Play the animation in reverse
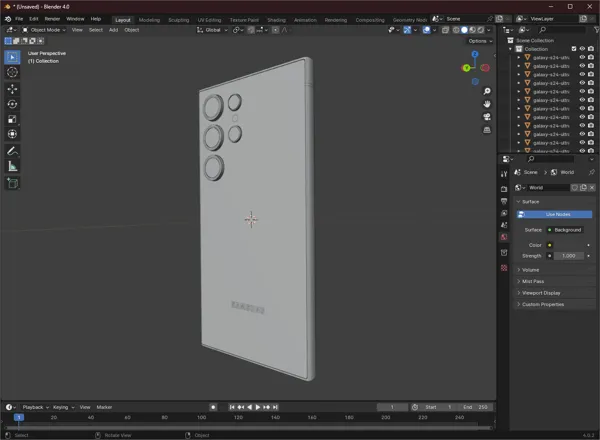600x440 pixels. (x=249, y=407)
